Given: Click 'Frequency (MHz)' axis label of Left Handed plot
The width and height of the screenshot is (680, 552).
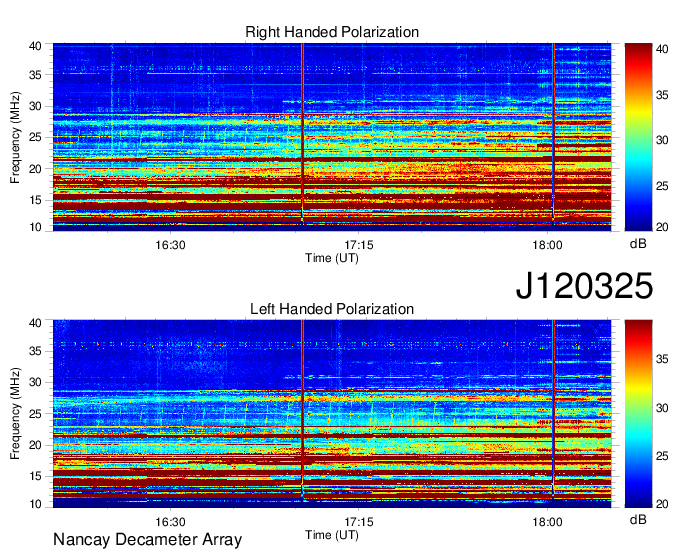Looking at the screenshot, I should [15, 414].
